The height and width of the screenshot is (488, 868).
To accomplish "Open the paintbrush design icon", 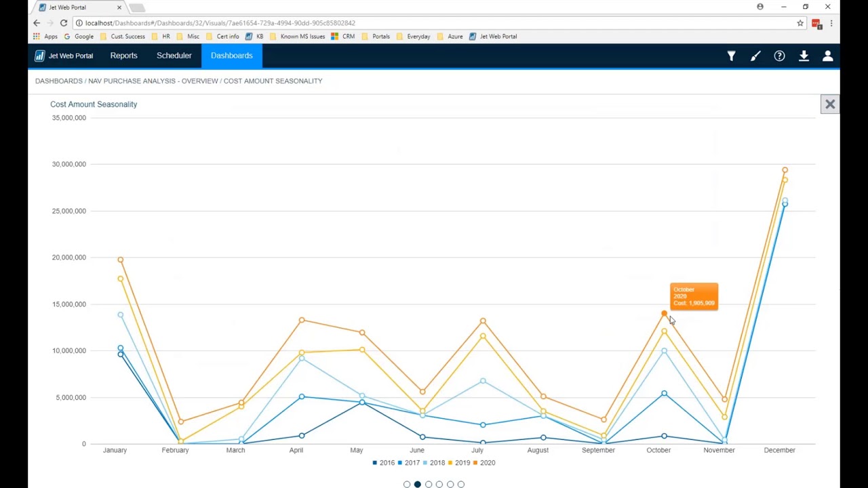I will [755, 56].
